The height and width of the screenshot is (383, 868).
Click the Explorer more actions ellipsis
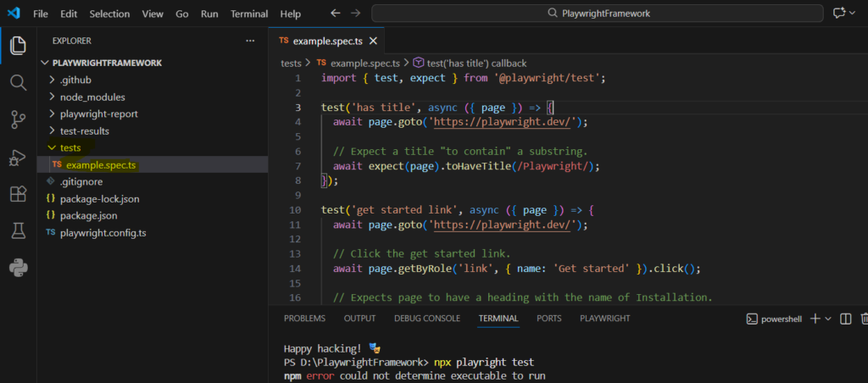coord(249,41)
